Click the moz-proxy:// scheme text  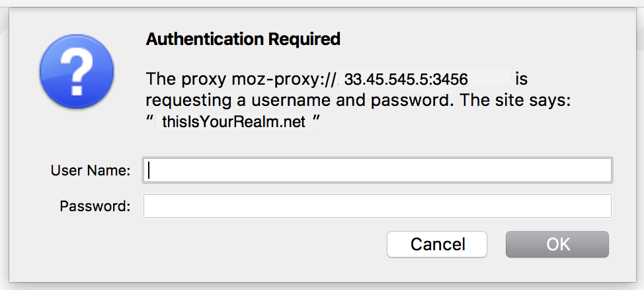(x=284, y=79)
